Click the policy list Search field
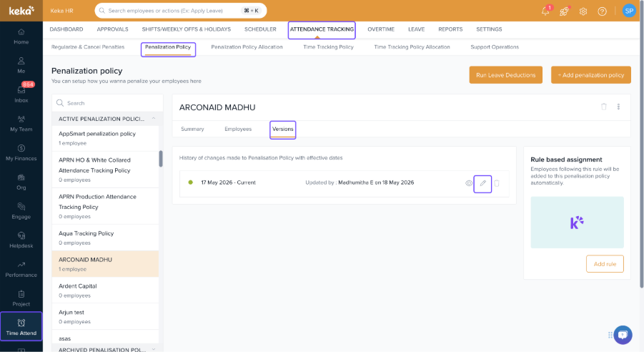The height and width of the screenshot is (352, 644). point(107,103)
